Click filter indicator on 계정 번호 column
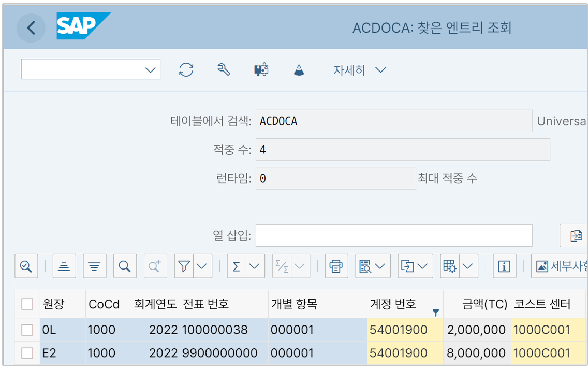Image resolution: width=588 pixels, height=368 pixels. pyautogui.click(x=435, y=312)
